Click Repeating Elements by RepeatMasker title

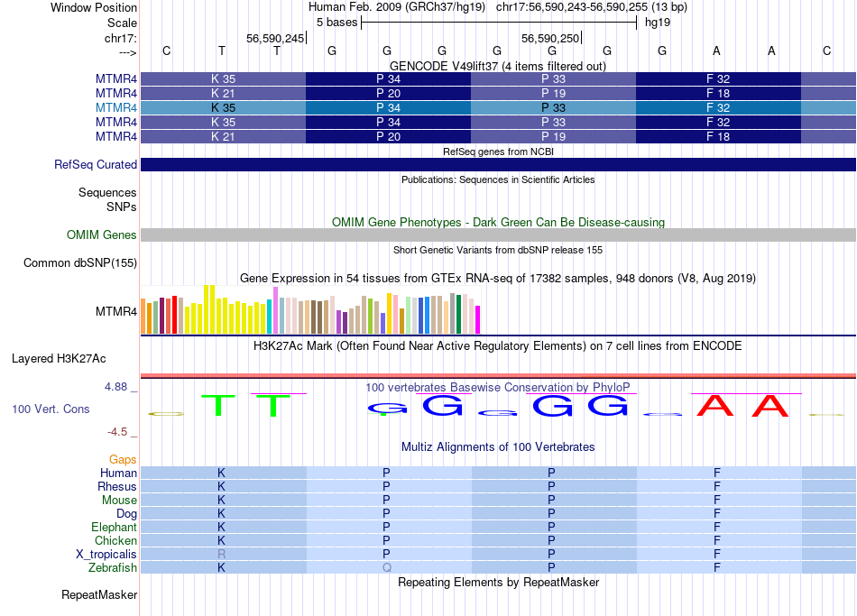coord(498,582)
